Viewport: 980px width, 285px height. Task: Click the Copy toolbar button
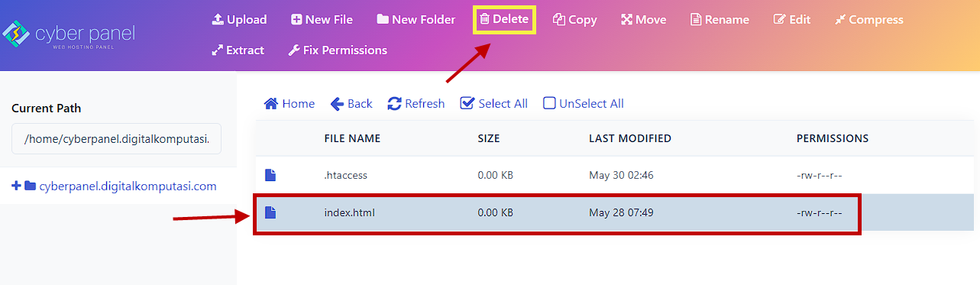point(575,19)
